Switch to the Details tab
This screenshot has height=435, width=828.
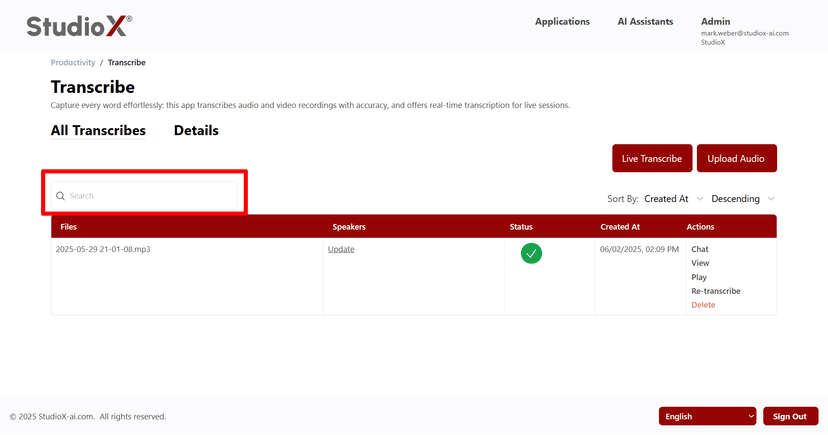[196, 130]
